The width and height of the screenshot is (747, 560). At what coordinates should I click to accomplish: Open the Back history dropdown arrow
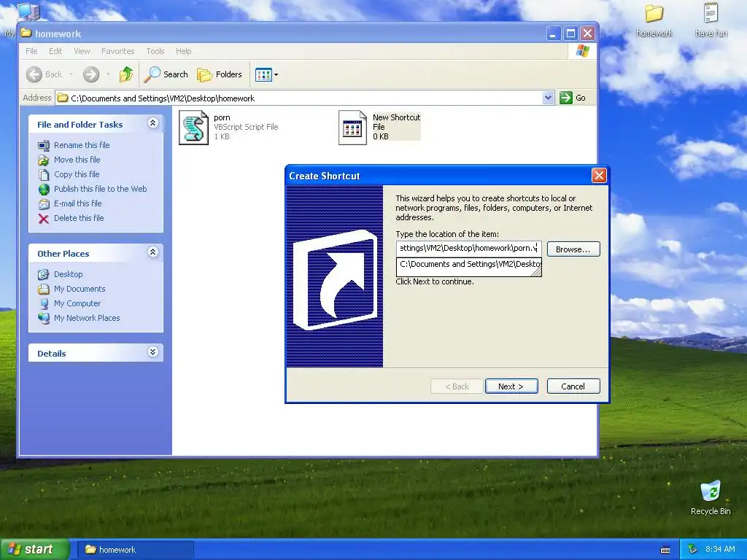(71, 74)
